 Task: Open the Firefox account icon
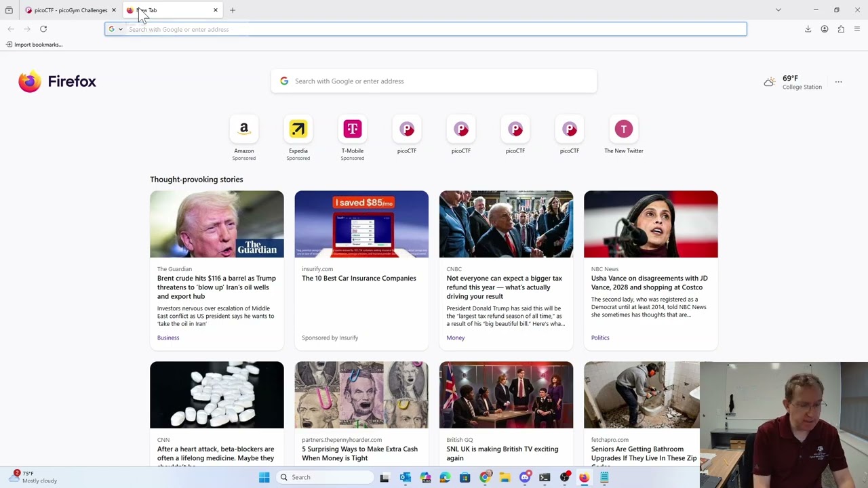click(825, 29)
